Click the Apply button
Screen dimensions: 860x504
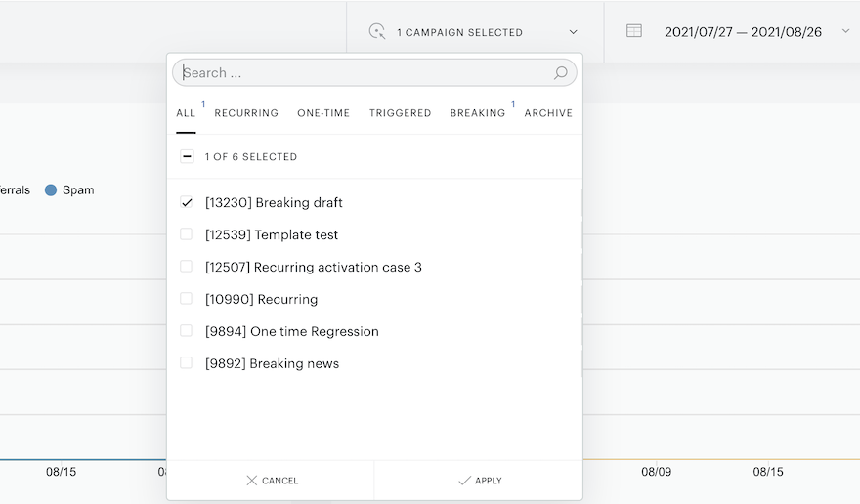[x=479, y=481]
